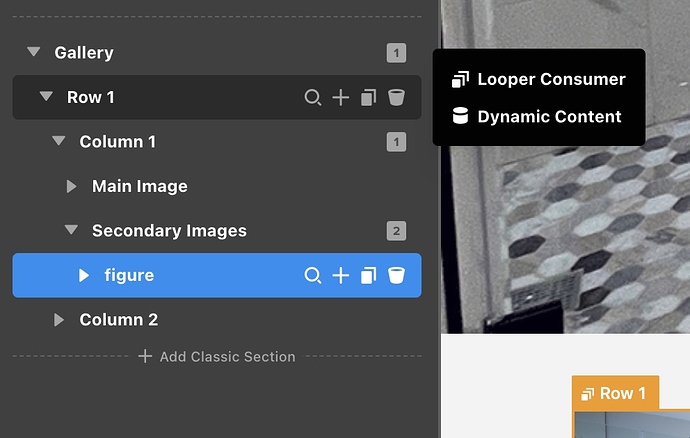
Task: Click the orange Row 1 label tag
Action: pos(614,393)
